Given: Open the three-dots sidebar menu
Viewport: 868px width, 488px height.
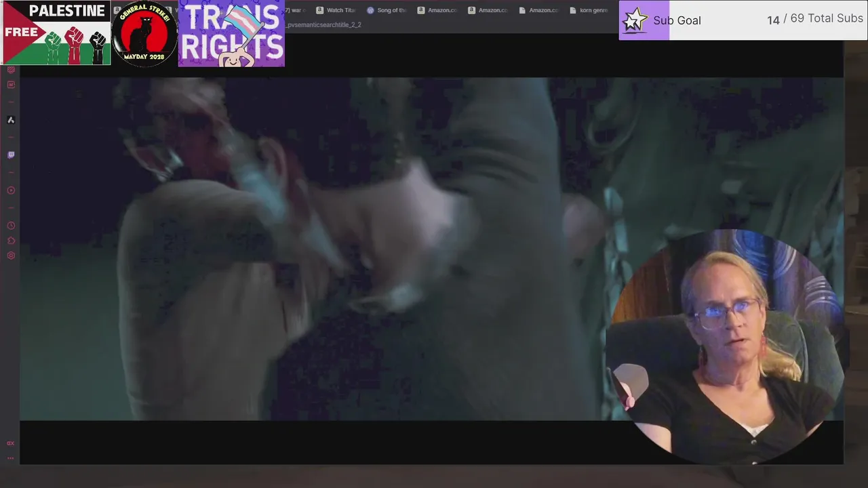Looking at the screenshot, I should pyautogui.click(x=11, y=458).
